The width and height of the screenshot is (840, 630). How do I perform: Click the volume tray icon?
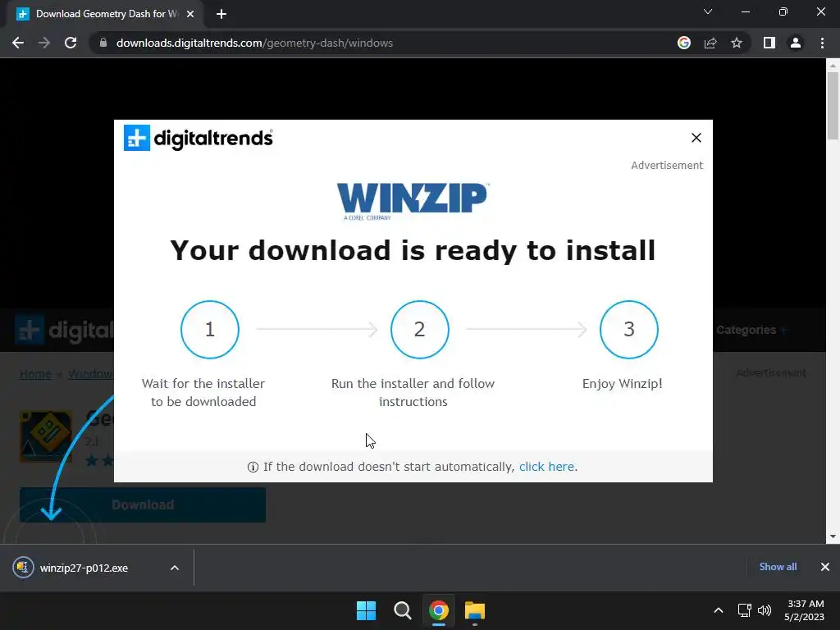click(765, 610)
